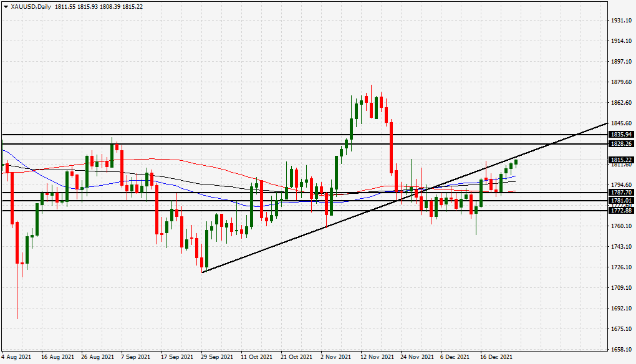Click the 1897.10 price scale value
Viewport: 636px width, 364px height.
[622, 62]
